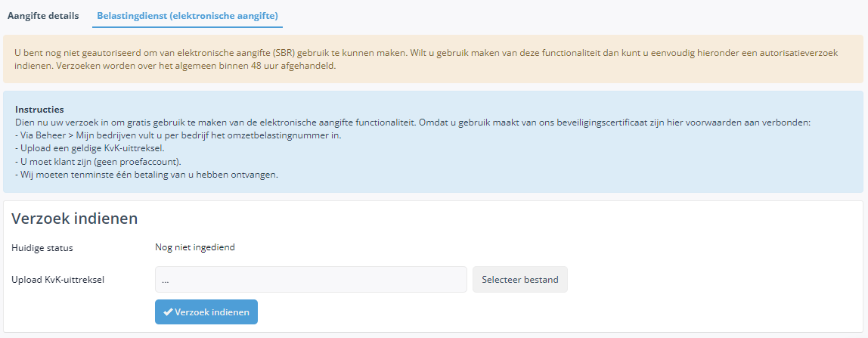The width and height of the screenshot is (868, 338).
Task: Click the binnen 48 uur afgehandeld sentence
Action: (x=175, y=66)
